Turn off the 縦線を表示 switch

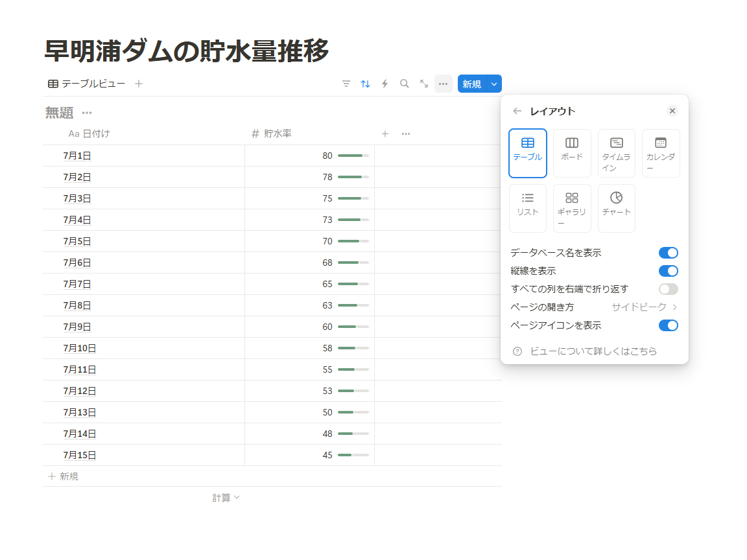(x=668, y=271)
